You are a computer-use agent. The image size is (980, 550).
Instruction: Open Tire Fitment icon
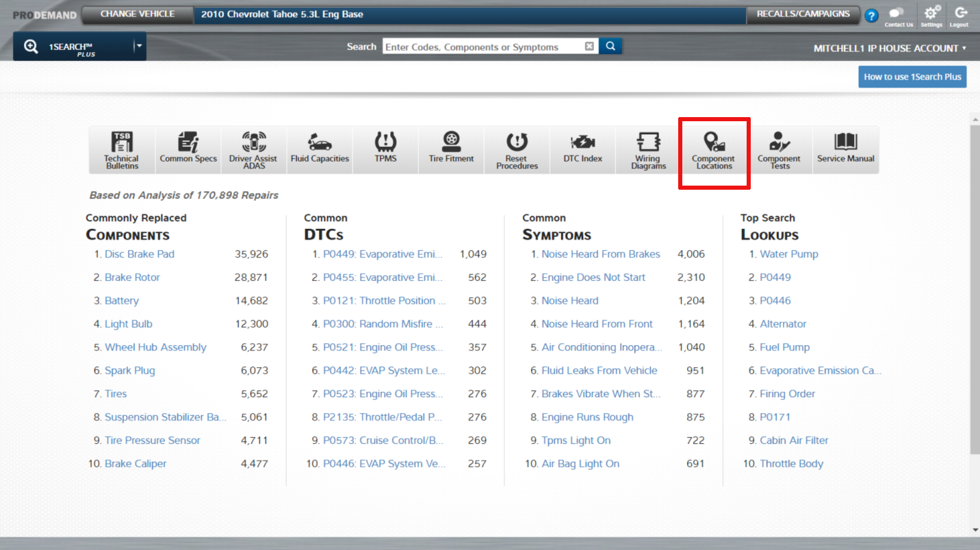click(x=451, y=150)
